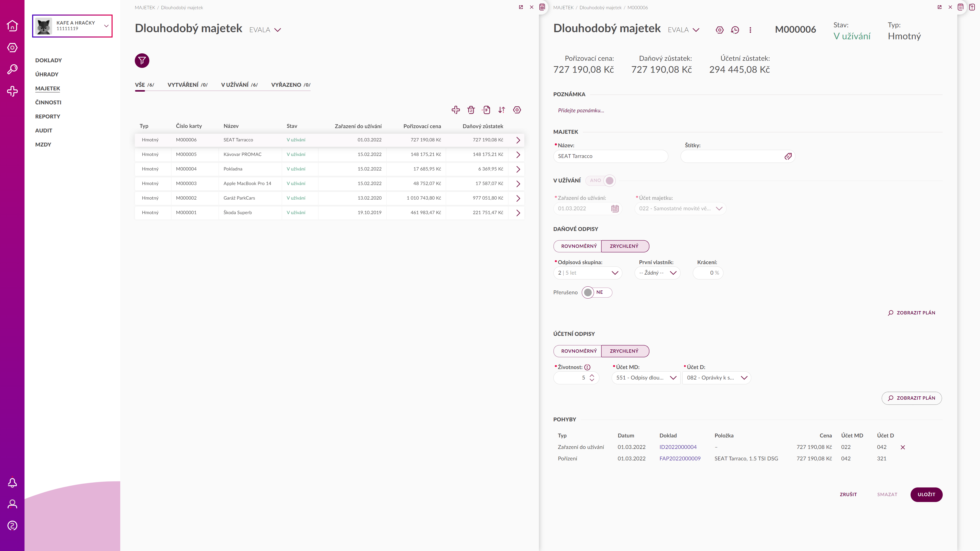Click the Zrušit button
This screenshot has width=980, height=551.
[x=848, y=494]
